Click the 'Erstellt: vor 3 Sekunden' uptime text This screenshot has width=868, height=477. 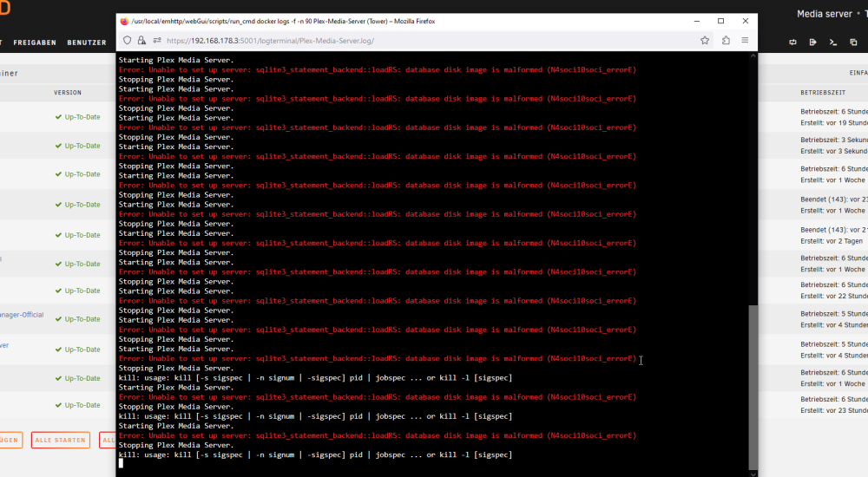833,151
